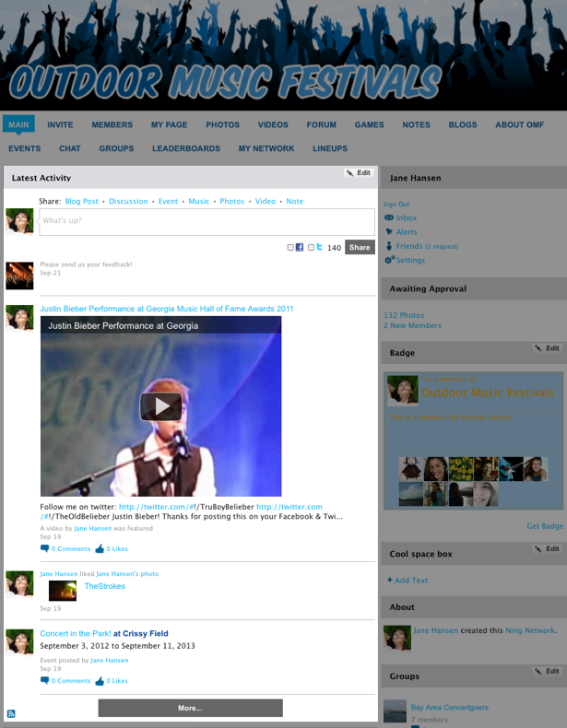
Task: Click the Share button
Action: 360,247
